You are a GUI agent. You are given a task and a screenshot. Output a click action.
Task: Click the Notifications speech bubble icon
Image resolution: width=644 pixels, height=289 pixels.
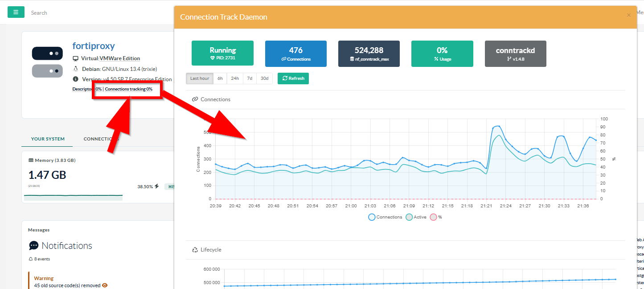coord(34,246)
